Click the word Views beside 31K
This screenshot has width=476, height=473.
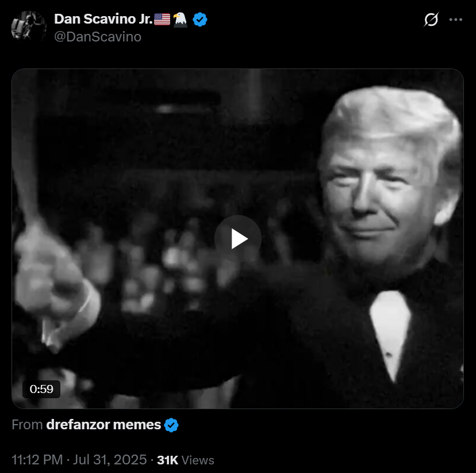pyautogui.click(x=198, y=460)
